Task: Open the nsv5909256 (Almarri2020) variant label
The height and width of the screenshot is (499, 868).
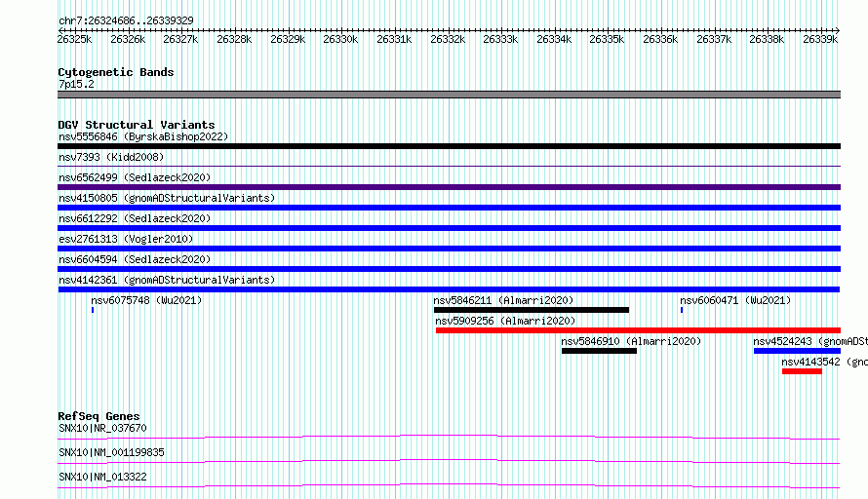Action: [x=505, y=321]
